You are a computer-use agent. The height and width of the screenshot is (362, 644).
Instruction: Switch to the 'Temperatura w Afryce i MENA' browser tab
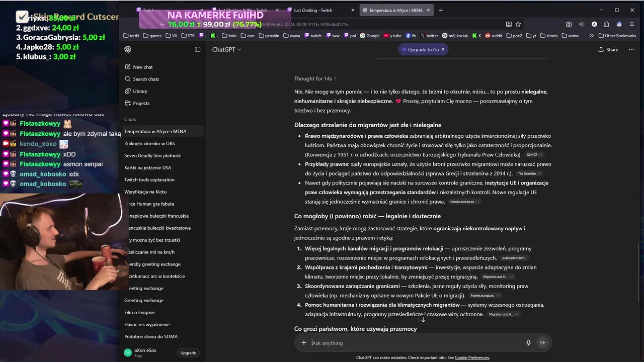pyautogui.click(x=395, y=10)
